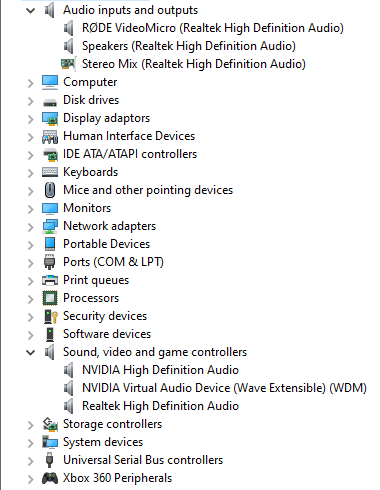The width and height of the screenshot is (380, 490).
Task: Select the Universal Serial Bus controllers label
Action: (x=143, y=460)
